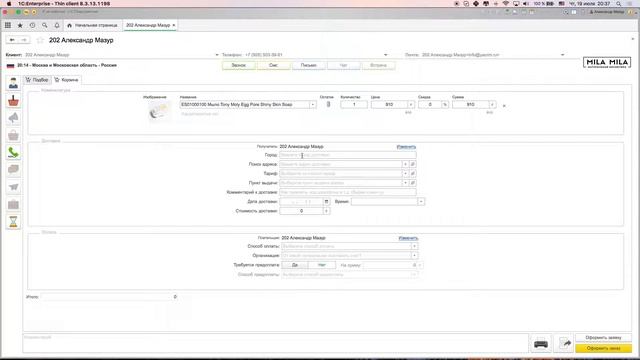Click the Звонок button

point(239,65)
